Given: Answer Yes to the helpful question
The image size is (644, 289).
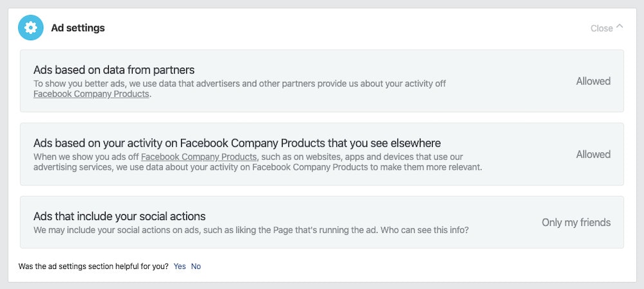Looking at the screenshot, I should [180, 266].
